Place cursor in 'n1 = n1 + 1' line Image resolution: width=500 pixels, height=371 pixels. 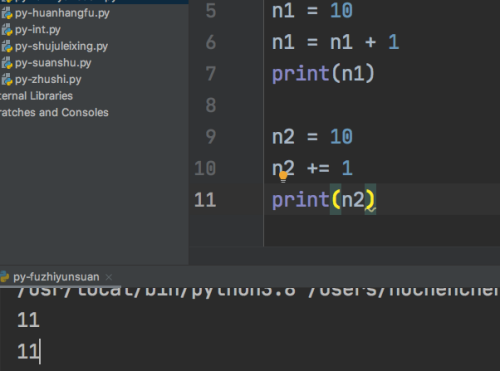336,42
